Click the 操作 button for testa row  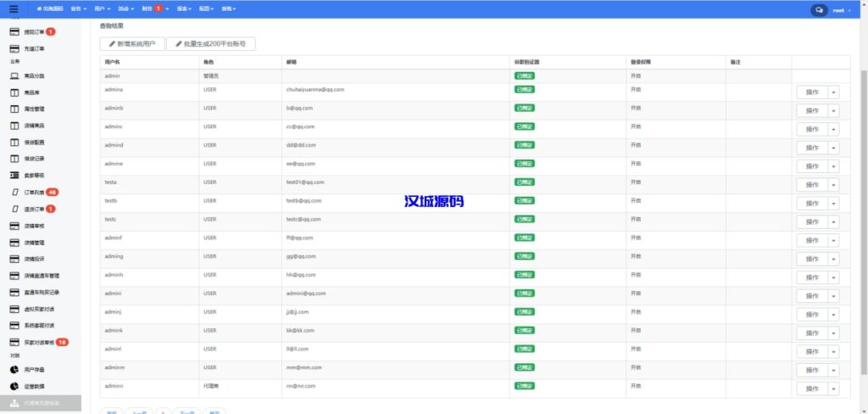tap(812, 185)
